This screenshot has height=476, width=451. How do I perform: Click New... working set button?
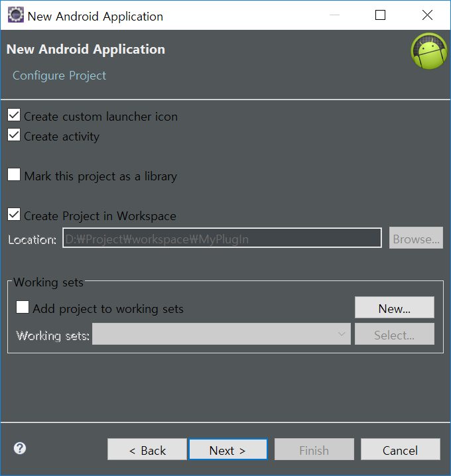[395, 308]
